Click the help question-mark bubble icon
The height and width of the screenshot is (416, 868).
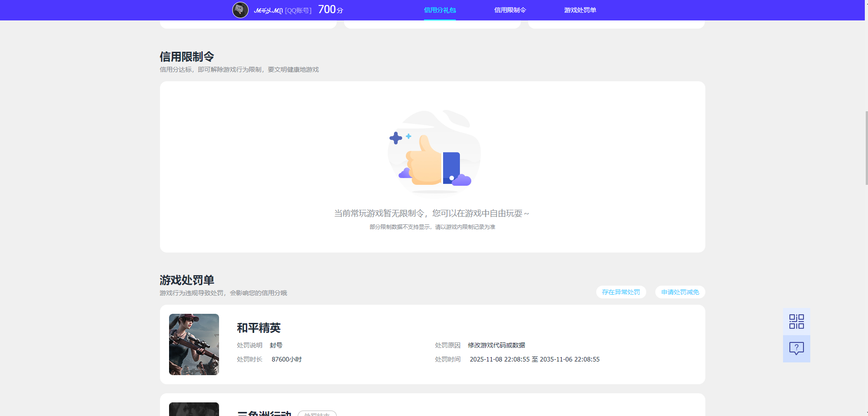click(x=796, y=348)
